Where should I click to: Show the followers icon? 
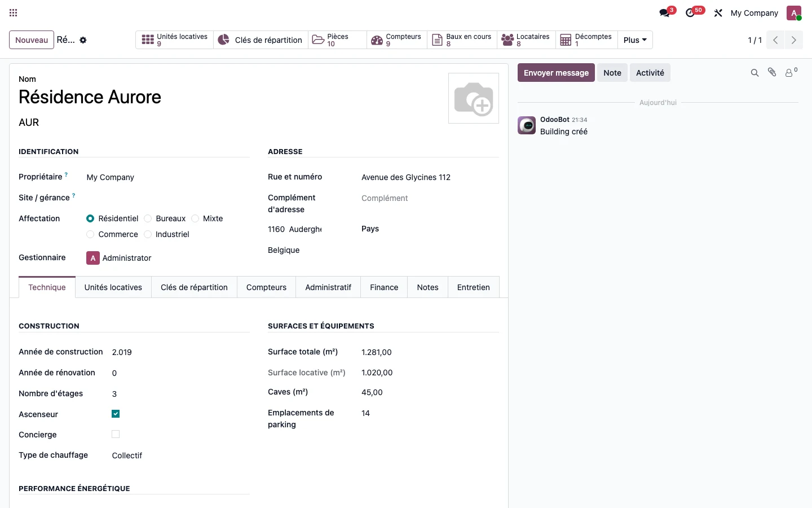coord(791,72)
